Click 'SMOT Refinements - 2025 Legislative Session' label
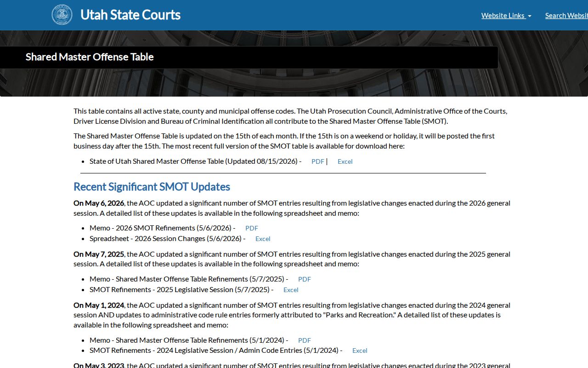 [x=161, y=289]
